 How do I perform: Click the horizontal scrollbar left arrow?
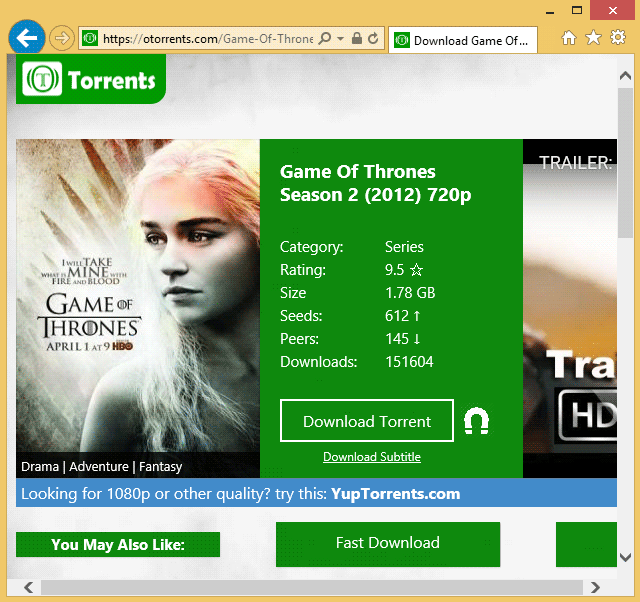28,588
